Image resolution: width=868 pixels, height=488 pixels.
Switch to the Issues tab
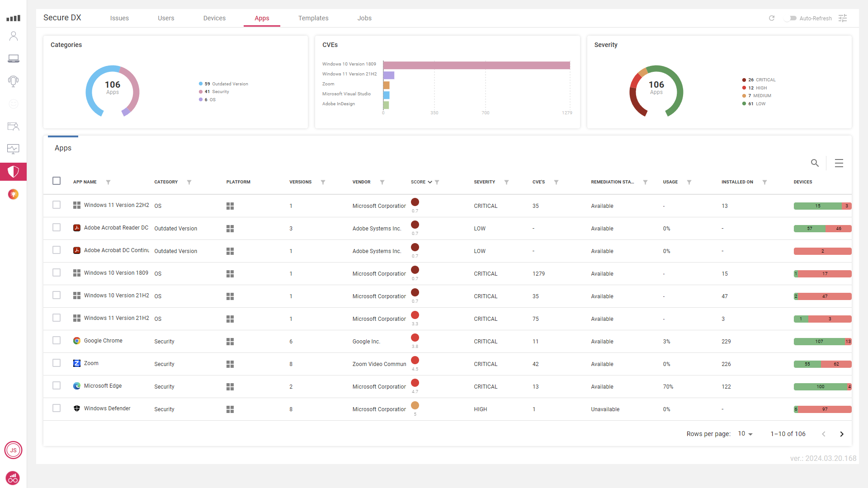click(119, 18)
